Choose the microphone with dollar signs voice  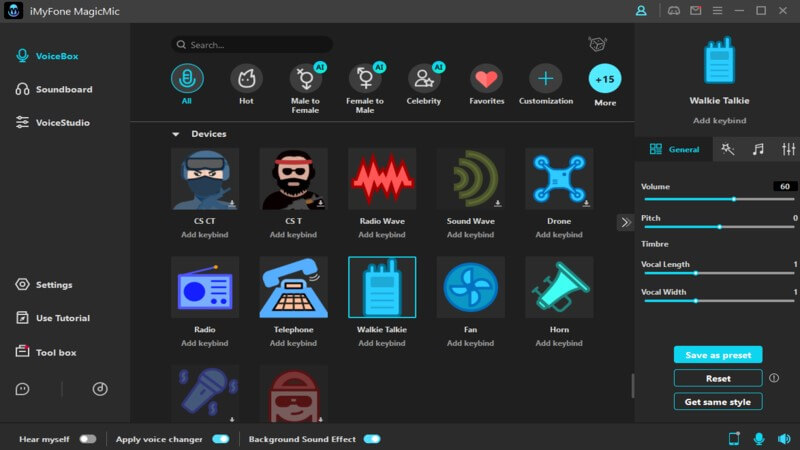[x=205, y=393]
